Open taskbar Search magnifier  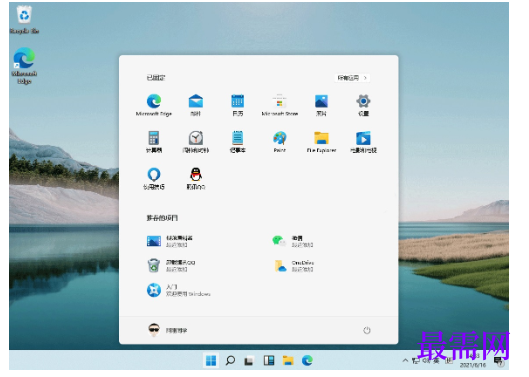230,360
